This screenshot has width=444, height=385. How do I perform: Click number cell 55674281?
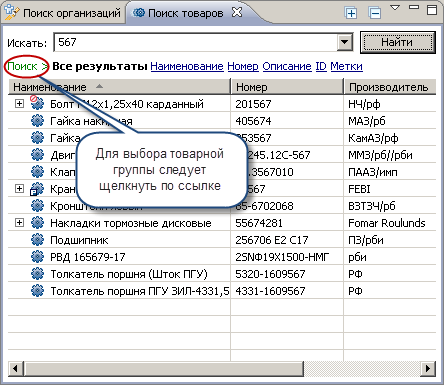tap(259, 223)
